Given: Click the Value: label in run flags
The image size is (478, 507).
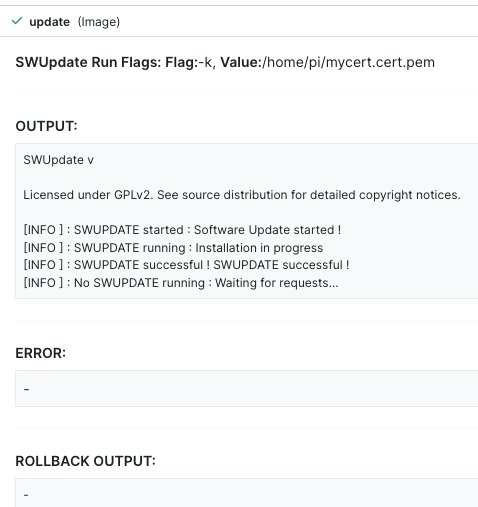Looking at the screenshot, I should [241, 62].
